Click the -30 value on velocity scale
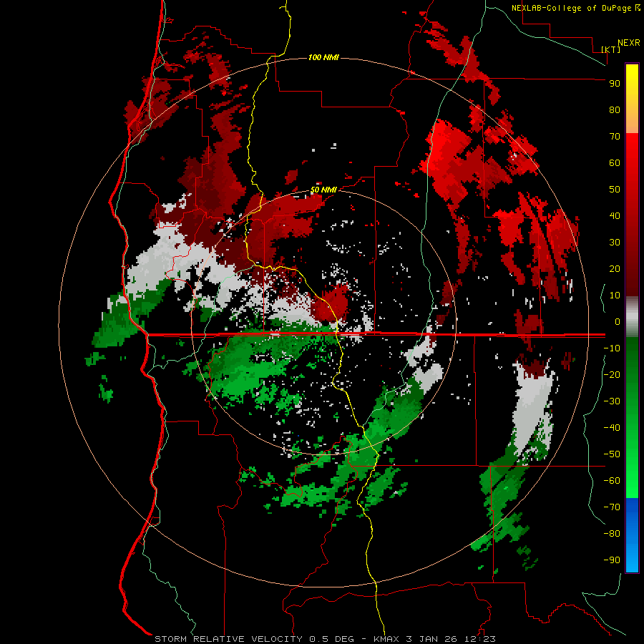The image size is (644, 644). click(x=612, y=401)
